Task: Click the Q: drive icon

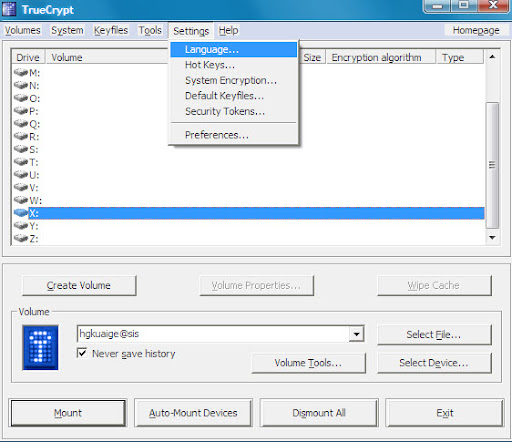Action: coord(21,123)
